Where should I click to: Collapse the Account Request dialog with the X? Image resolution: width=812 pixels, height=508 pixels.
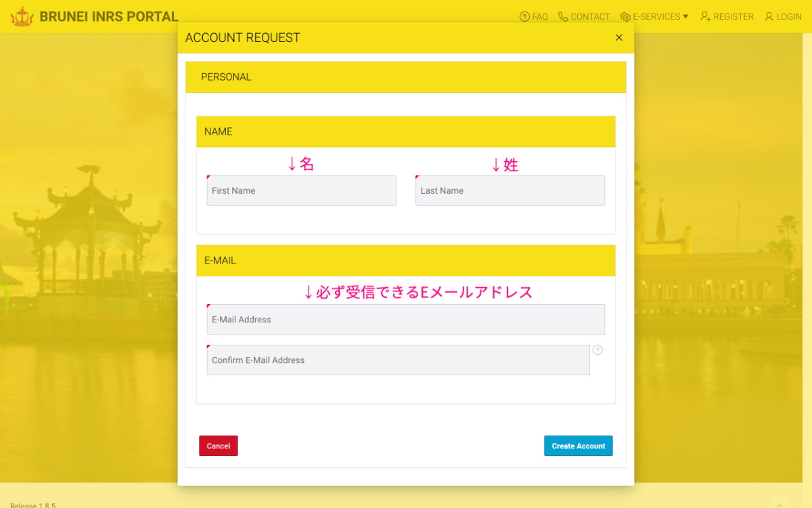click(618, 37)
